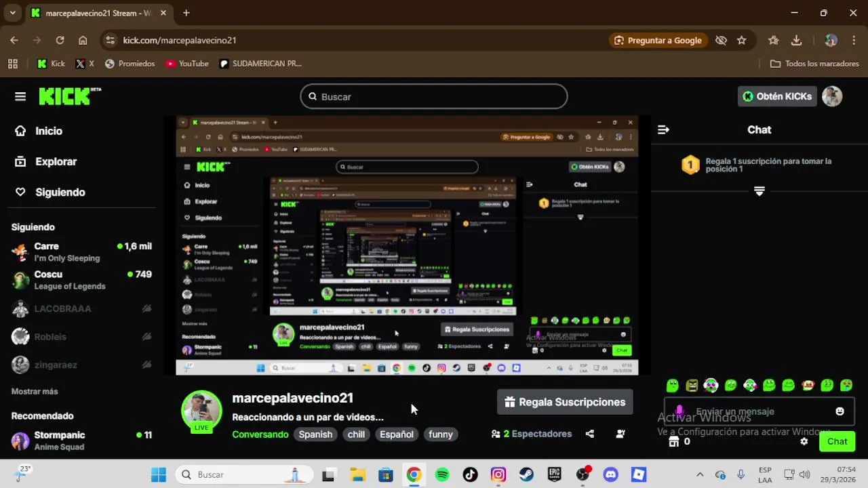Open Chrome downloads icon
This screenshot has width=868, height=488.
click(x=797, y=40)
